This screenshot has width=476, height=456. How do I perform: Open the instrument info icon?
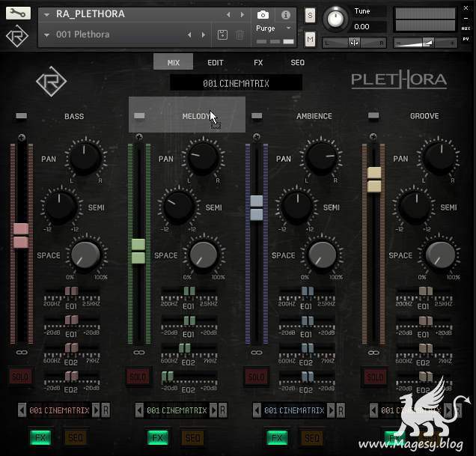[285, 14]
